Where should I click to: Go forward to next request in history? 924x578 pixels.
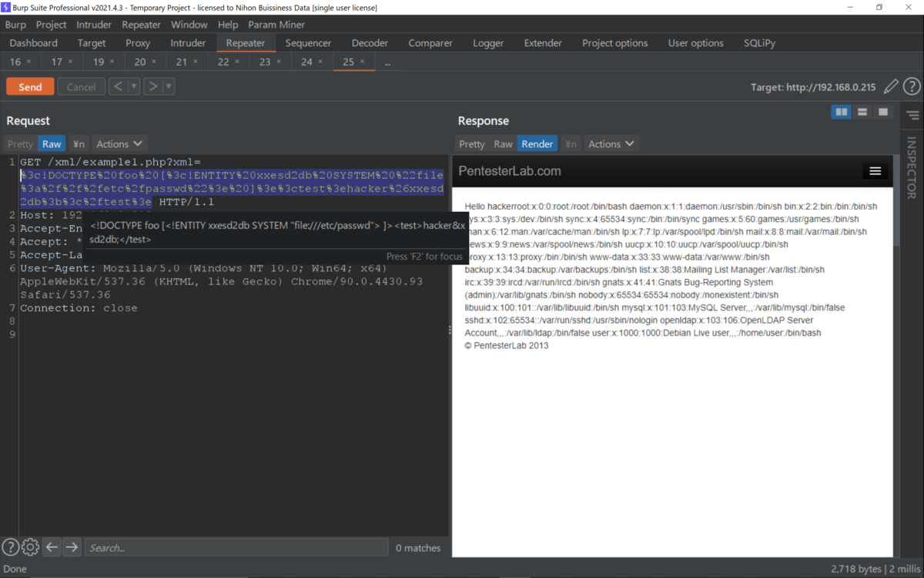click(x=152, y=86)
